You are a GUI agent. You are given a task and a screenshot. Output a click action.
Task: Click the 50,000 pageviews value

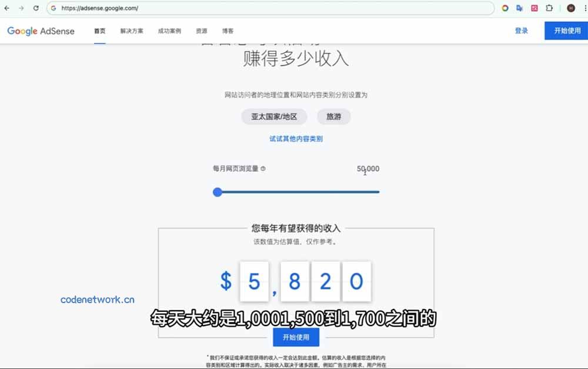(x=368, y=169)
